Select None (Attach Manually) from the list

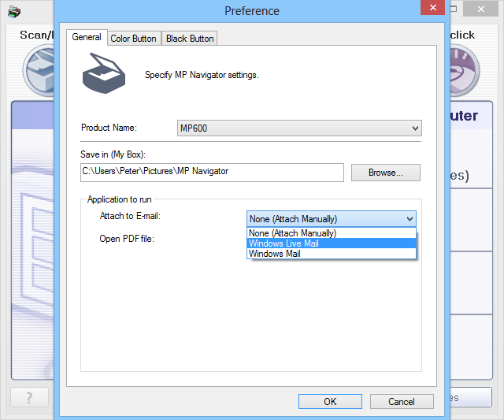point(332,232)
